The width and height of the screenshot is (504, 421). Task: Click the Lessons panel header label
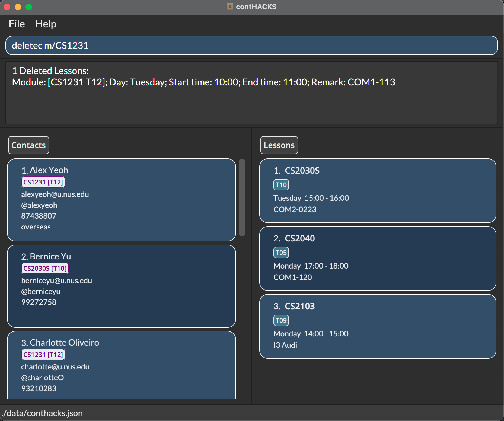(279, 145)
